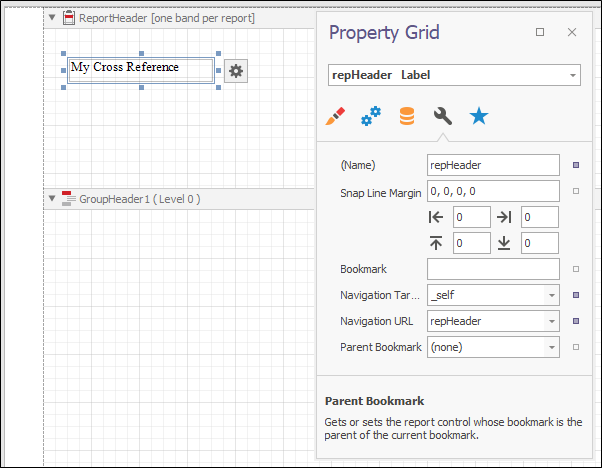Open the repHeader Label component selector
Viewport: 602px width, 468px height.
pos(454,75)
